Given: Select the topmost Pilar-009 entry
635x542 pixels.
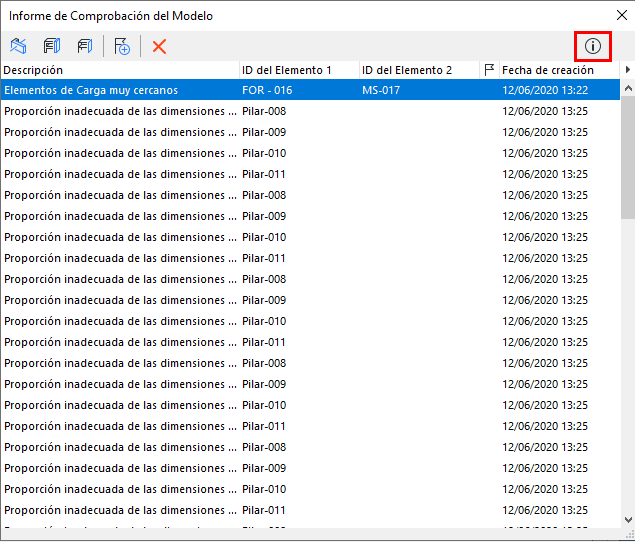Looking at the screenshot, I should coord(310,132).
